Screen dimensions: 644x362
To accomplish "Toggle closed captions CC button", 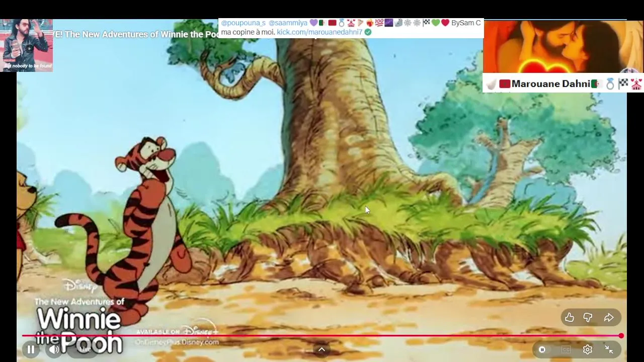I will (566, 349).
